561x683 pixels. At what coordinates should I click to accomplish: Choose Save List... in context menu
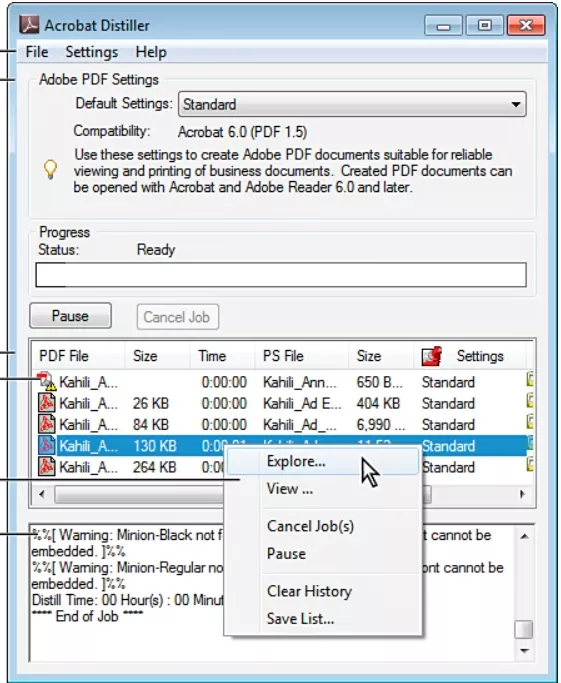coord(322,619)
